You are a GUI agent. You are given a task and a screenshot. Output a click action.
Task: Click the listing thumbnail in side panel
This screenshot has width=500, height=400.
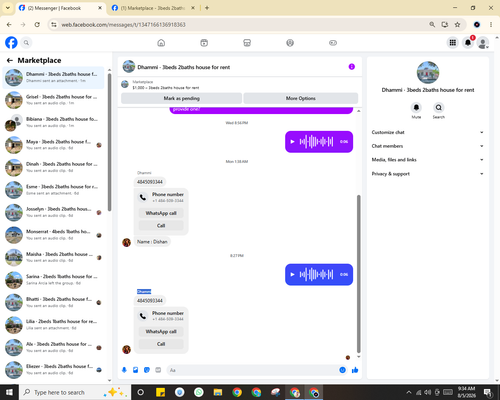pos(428,72)
